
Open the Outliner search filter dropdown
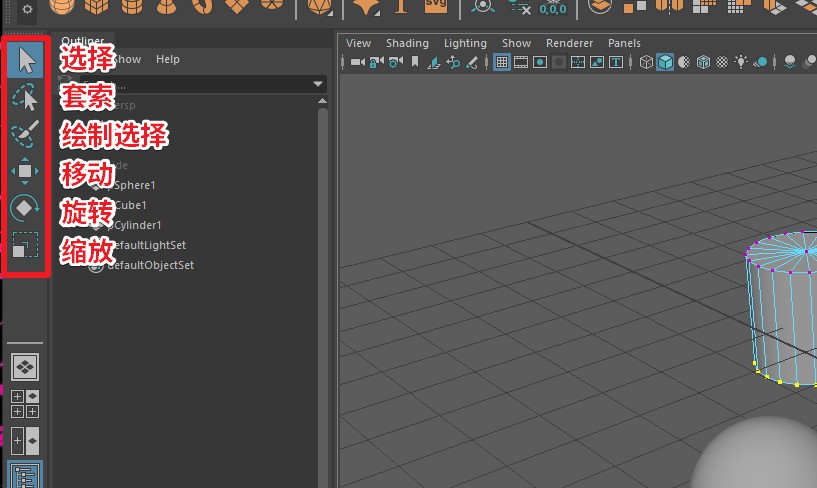click(x=318, y=85)
